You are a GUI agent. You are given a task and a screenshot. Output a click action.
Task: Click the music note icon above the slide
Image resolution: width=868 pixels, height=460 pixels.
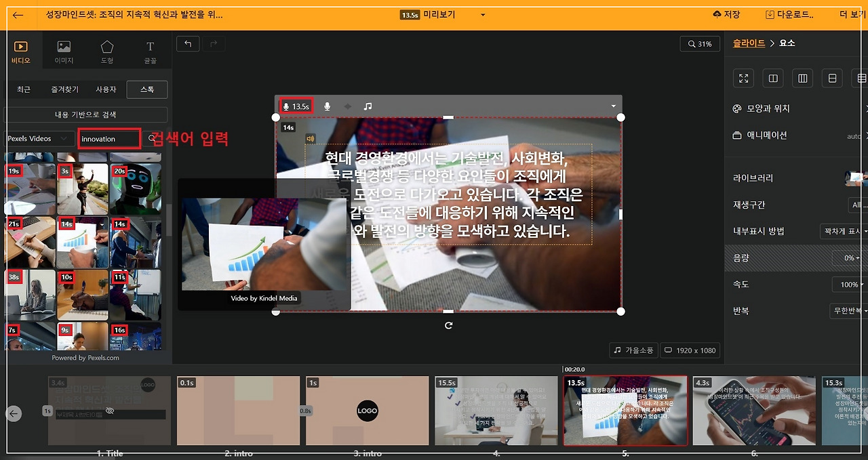click(368, 106)
